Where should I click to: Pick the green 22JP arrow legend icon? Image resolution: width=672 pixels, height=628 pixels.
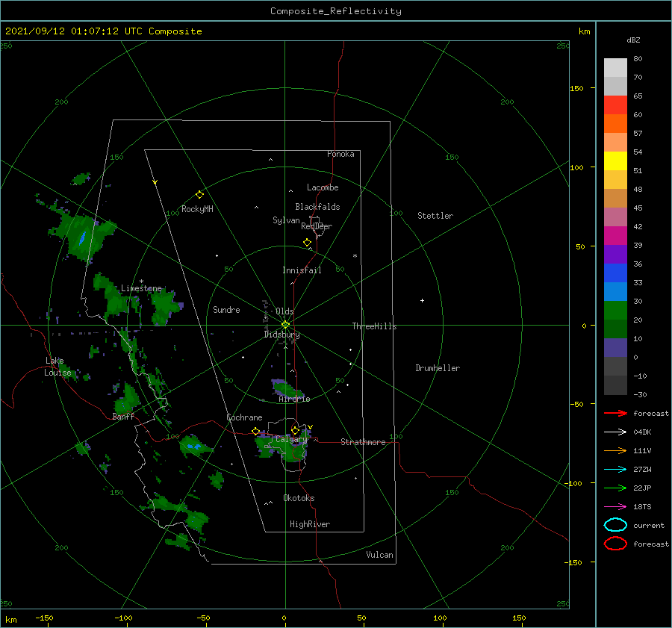tap(615, 488)
